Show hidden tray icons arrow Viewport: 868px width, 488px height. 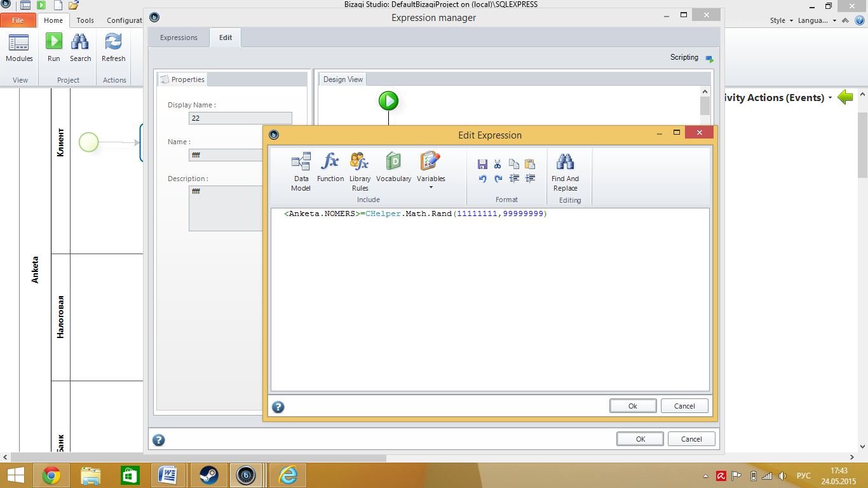(x=706, y=475)
